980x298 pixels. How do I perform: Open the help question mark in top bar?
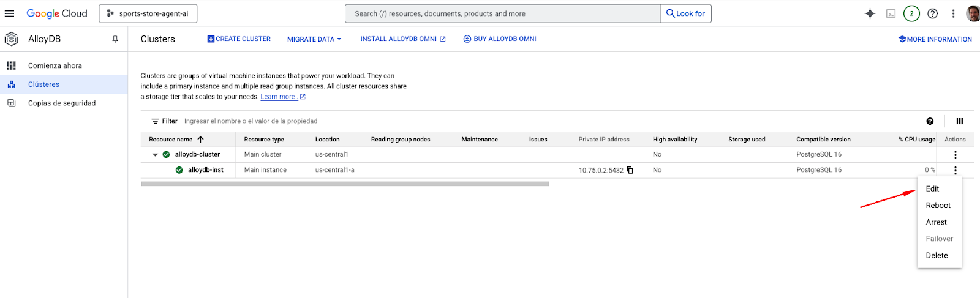pyautogui.click(x=932, y=13)
